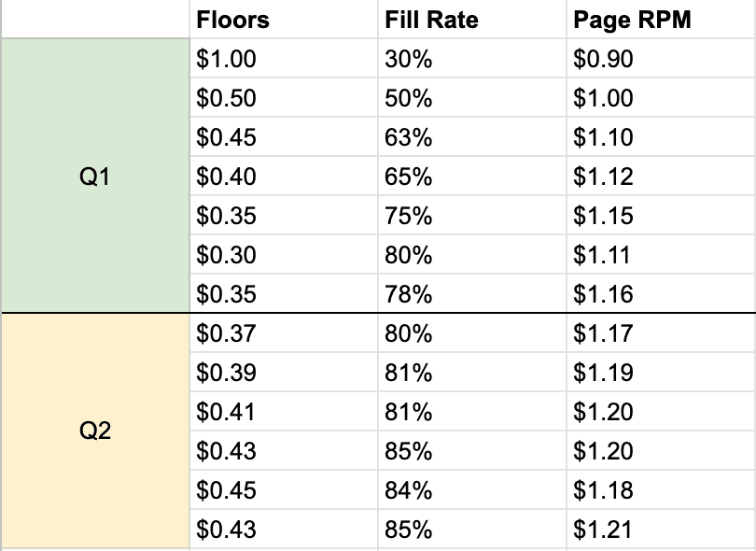Click the 78% Fill Rate cell

469,294
